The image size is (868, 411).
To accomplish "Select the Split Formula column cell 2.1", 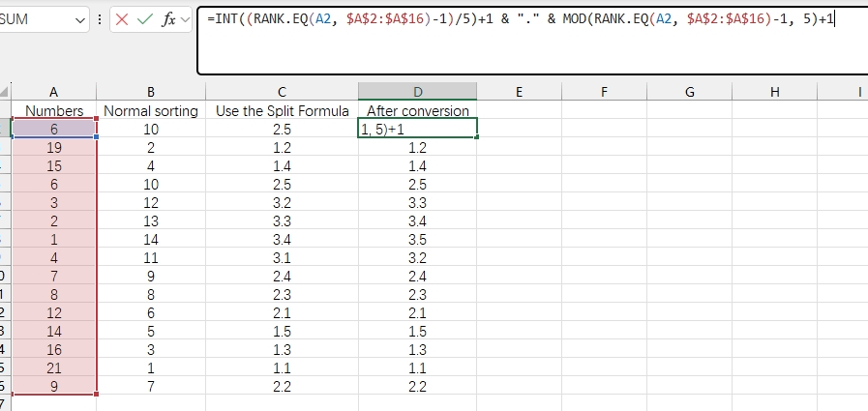I will (x=282, y=313).
